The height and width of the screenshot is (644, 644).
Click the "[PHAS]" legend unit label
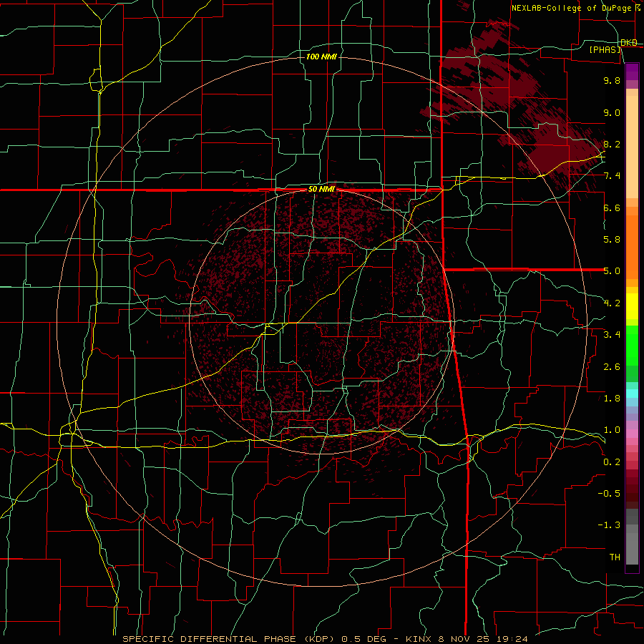[x=605, y=49]
